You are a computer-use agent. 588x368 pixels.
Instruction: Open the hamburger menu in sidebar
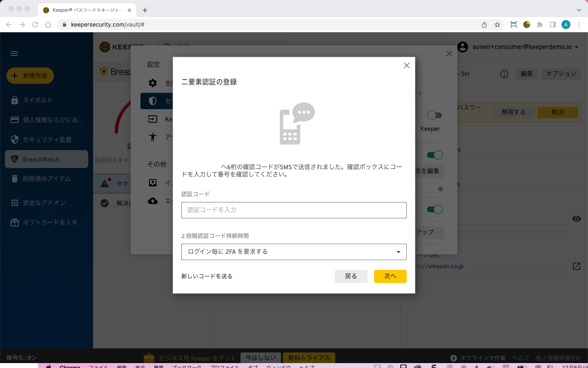pos(14,54)
